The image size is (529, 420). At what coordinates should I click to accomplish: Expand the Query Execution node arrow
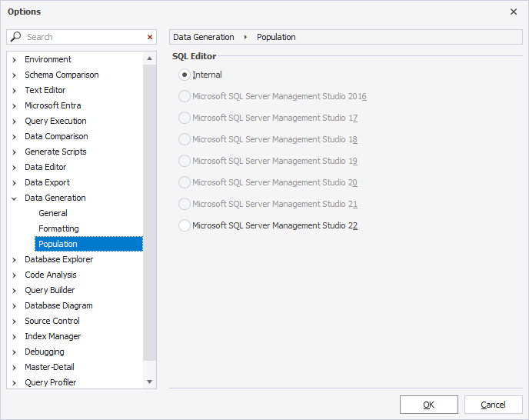14,122
